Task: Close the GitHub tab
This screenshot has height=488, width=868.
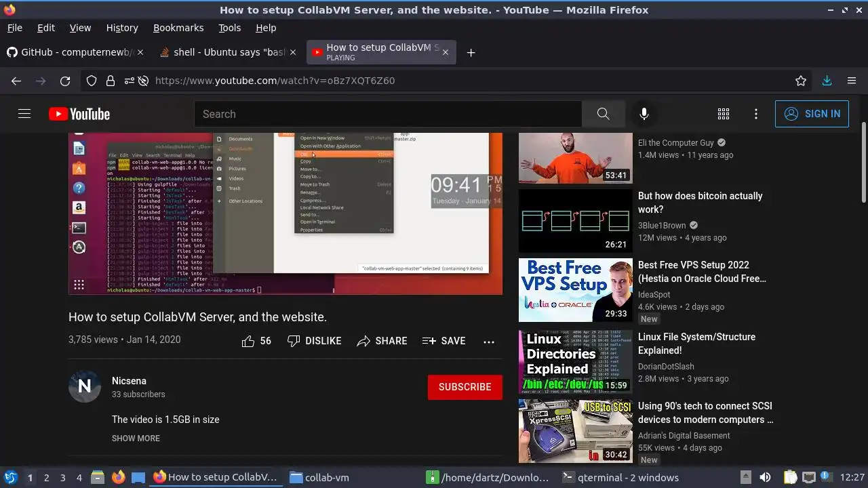Action: click(x=141, y=52)
